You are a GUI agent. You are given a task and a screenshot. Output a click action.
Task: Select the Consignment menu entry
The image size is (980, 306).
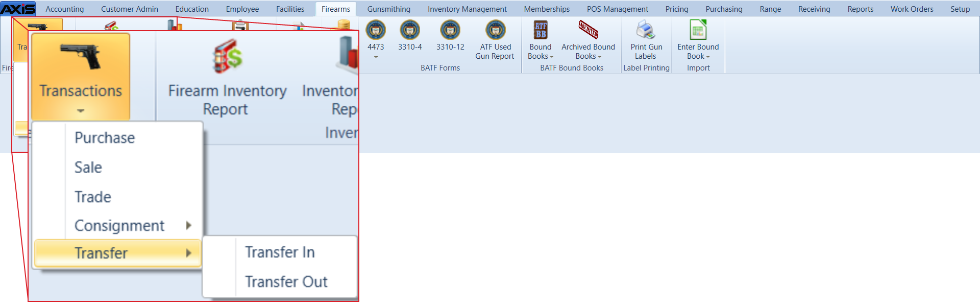coord(118,225)
